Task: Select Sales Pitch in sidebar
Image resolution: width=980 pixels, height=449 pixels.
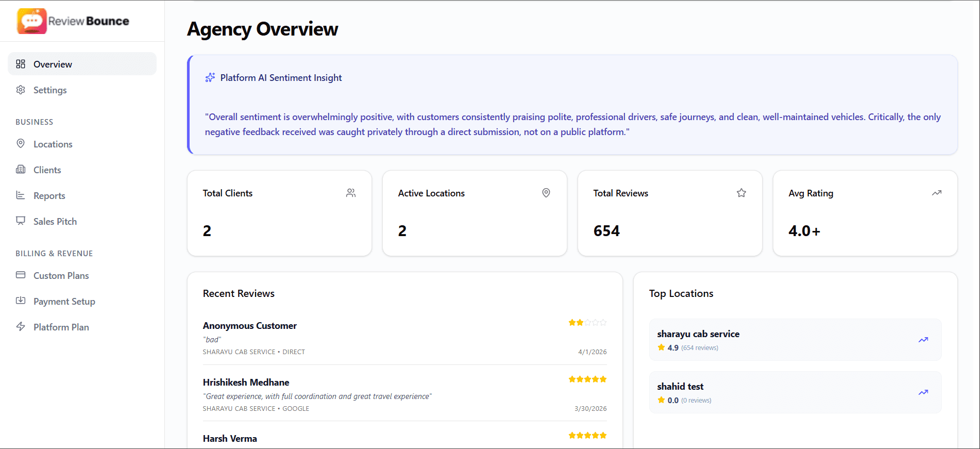Action: coord(82,221)
